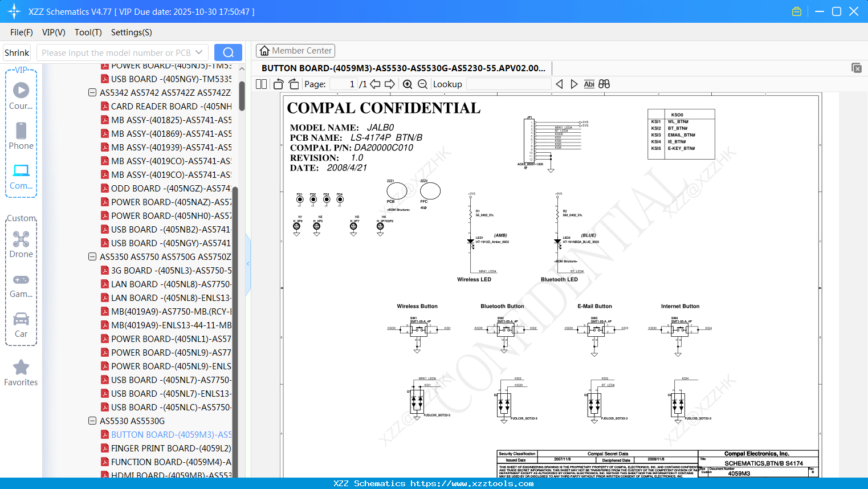Focus the model number or PCB input

point(116,52)
